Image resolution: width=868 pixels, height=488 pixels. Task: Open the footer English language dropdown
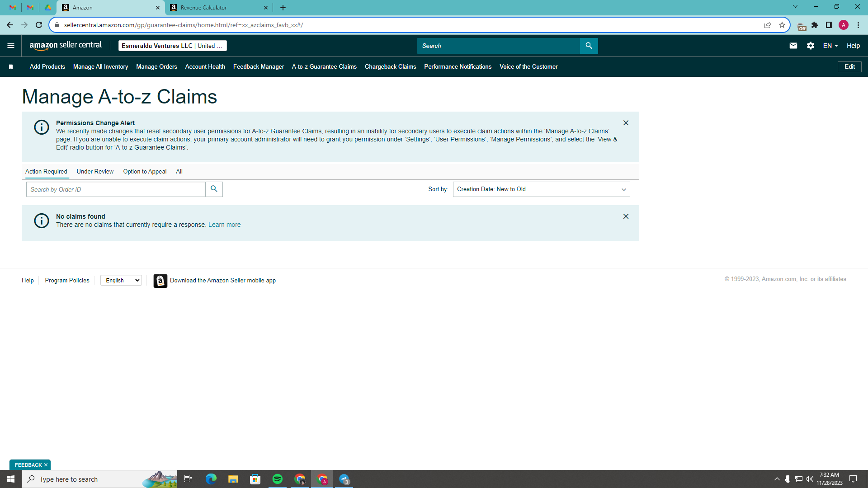121,281
